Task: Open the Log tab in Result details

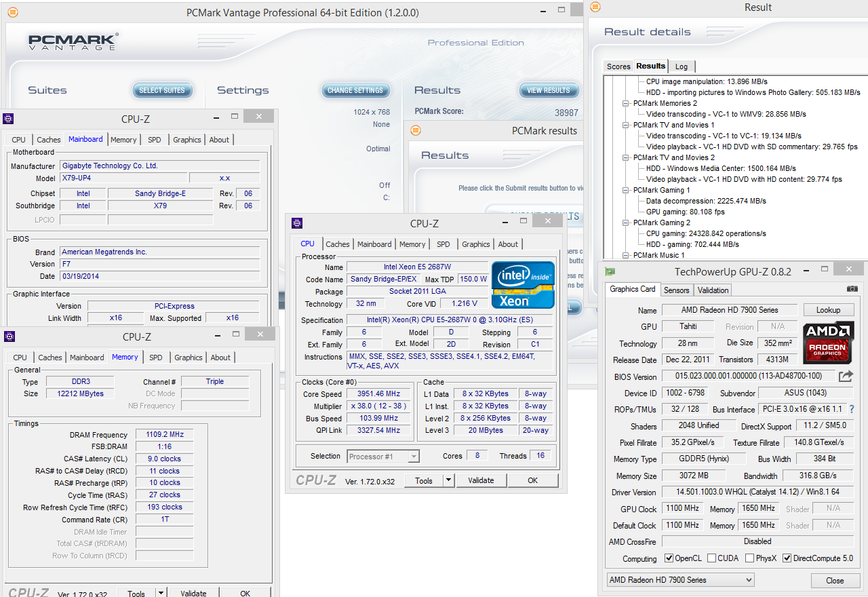Action: pos(682,66)
